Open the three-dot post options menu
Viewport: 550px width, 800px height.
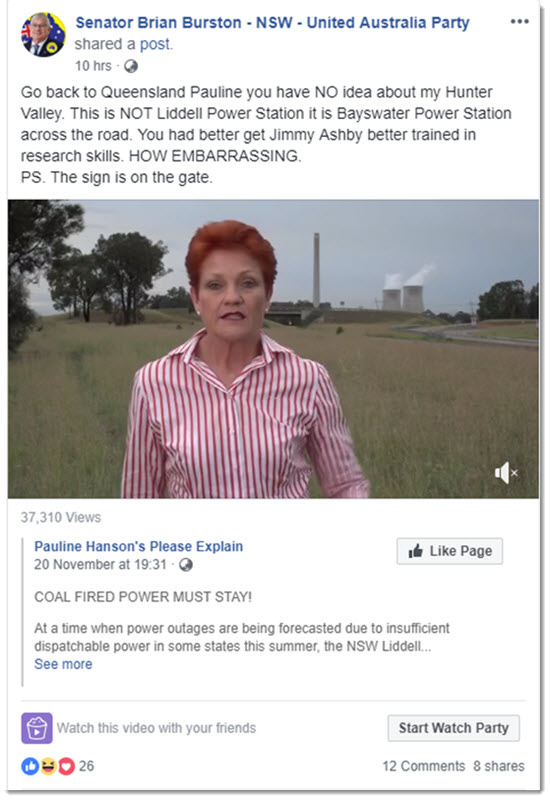coord(519,21)
